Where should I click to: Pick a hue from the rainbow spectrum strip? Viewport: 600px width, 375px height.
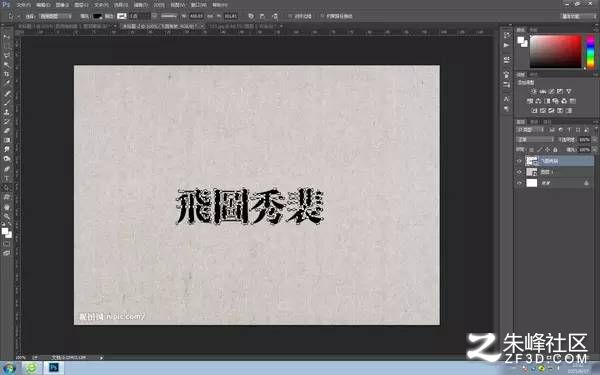(x=590, y=52)
